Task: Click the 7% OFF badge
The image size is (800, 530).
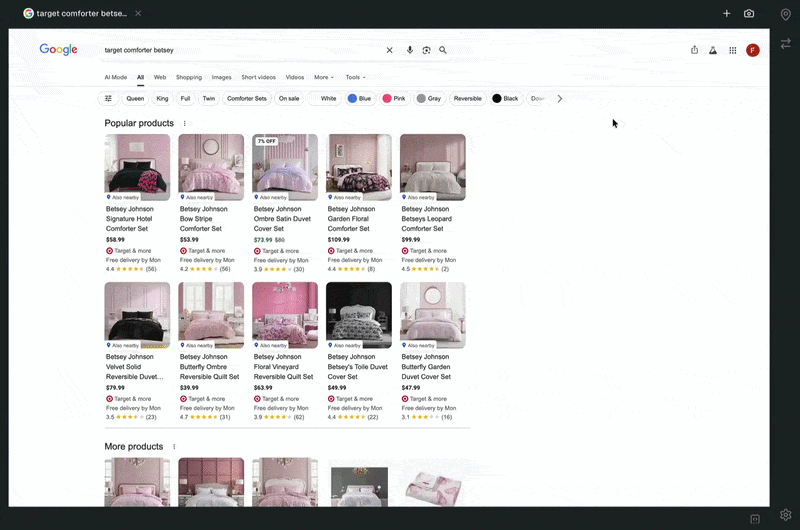Action: tap(267, 141)
